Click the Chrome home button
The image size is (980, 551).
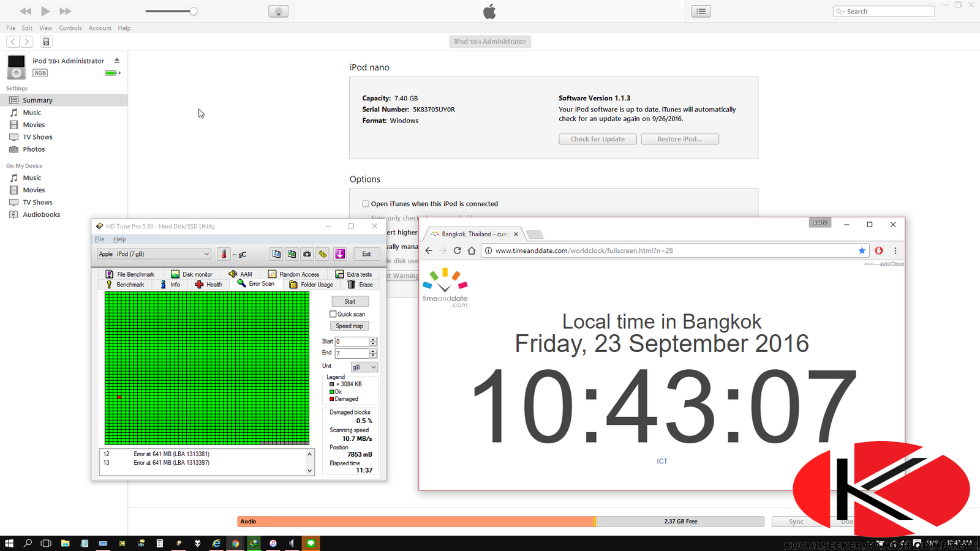[471, 250]
